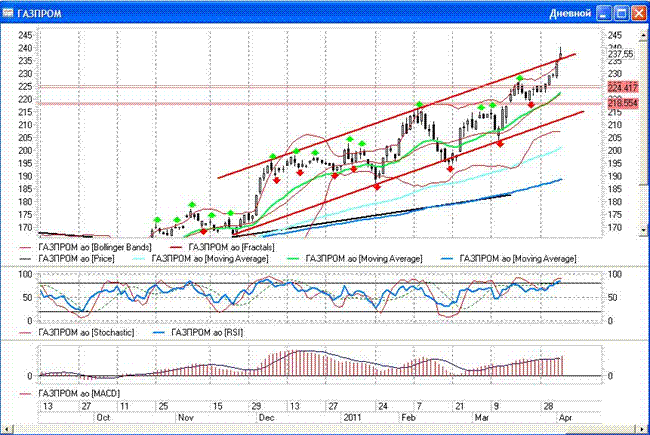The width and height of the screenshot is (650, 435).
Task: Click the date 9 on the time axis
Action: click(496, 406)
